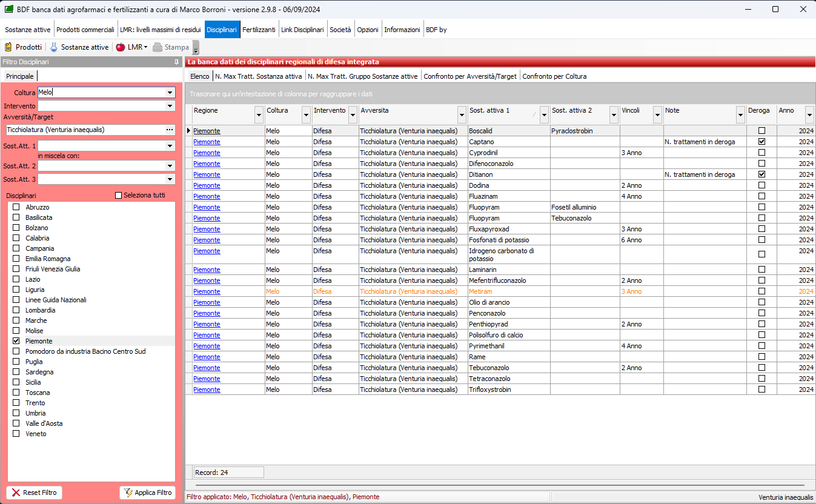Expand the Intervento combo box
The height and width of the screenshot is (504, 816).
point(170,106)
